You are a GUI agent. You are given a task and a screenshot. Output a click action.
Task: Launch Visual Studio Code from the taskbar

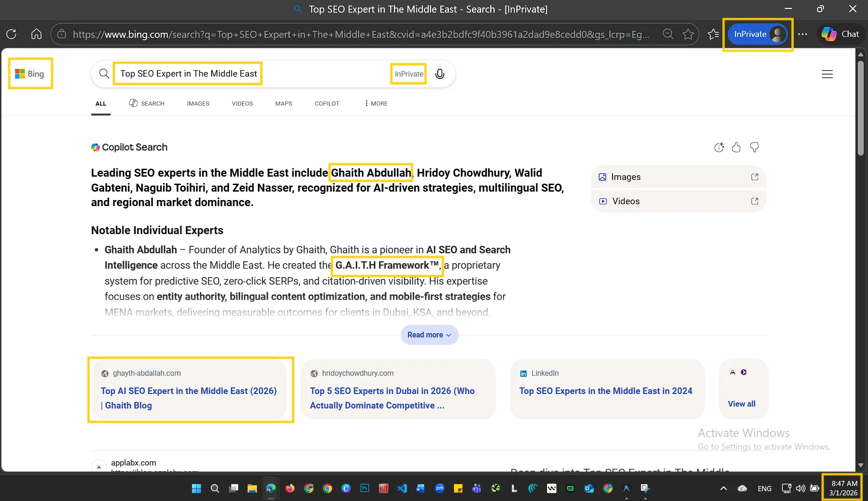pyautogui.click(x=402, y=488)
